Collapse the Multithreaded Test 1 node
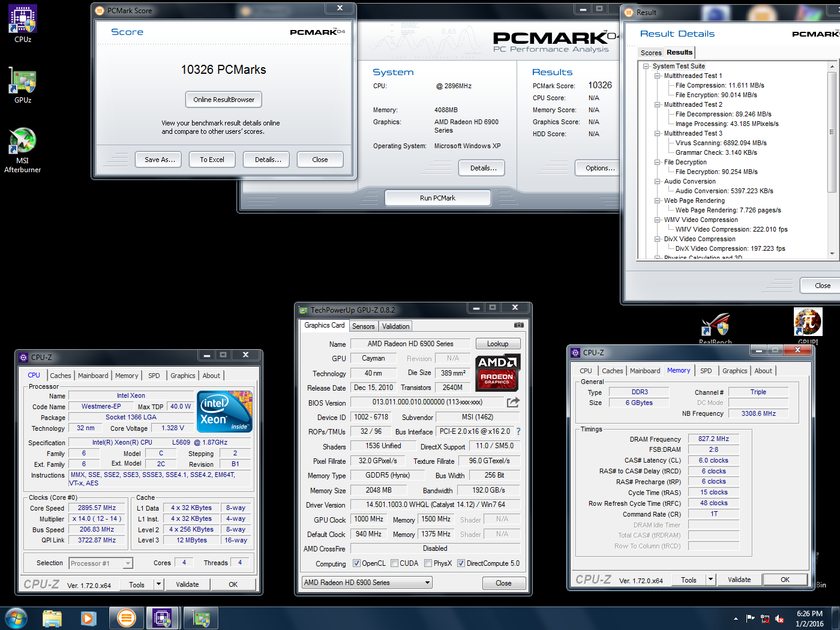 click(658, 76)
